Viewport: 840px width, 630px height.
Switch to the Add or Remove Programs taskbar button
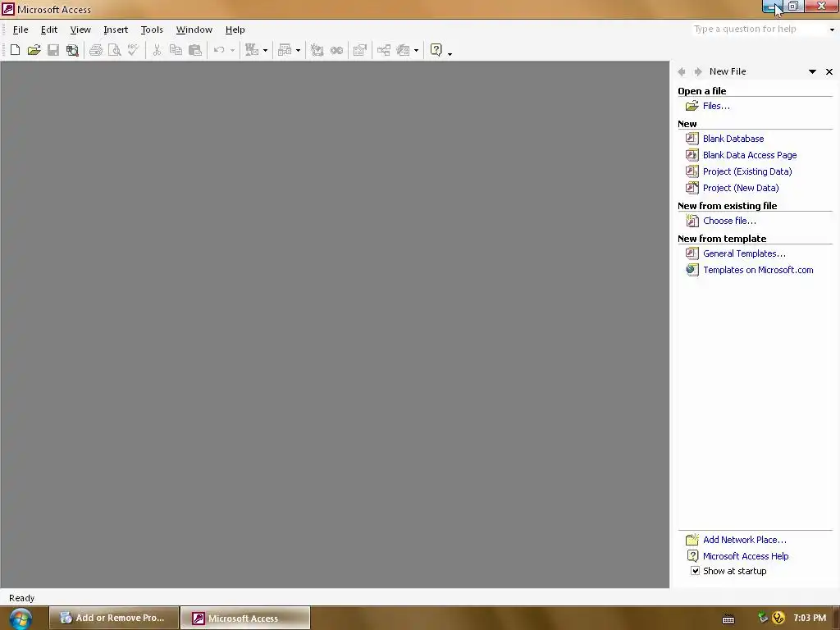(x=114, y=619)
